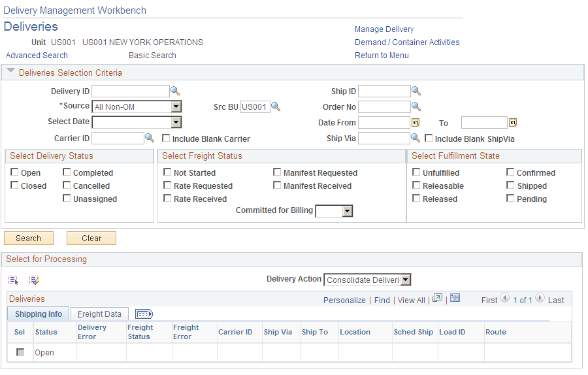
Task: Check the Rate Requested freight status
Action: (167, 186)
